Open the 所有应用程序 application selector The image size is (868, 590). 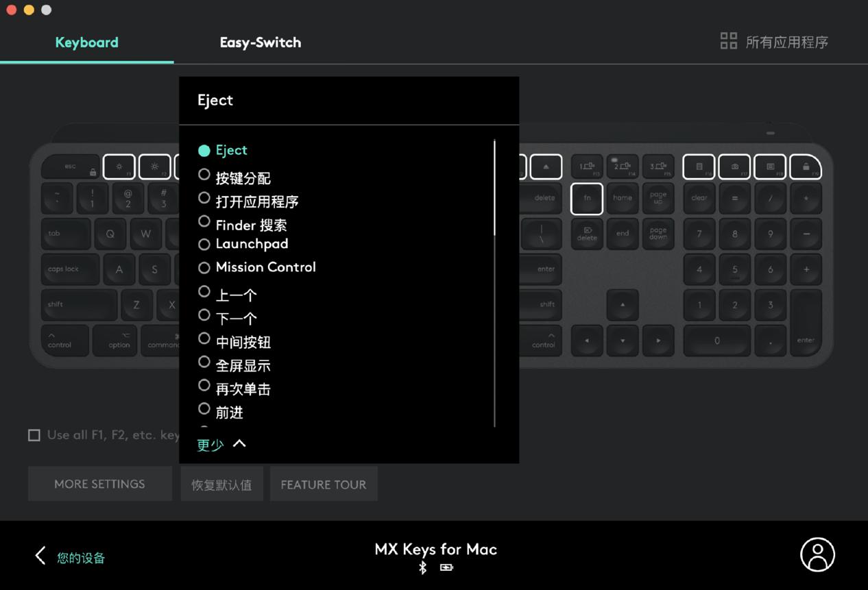pyautogui.click(x=774, y=42)
